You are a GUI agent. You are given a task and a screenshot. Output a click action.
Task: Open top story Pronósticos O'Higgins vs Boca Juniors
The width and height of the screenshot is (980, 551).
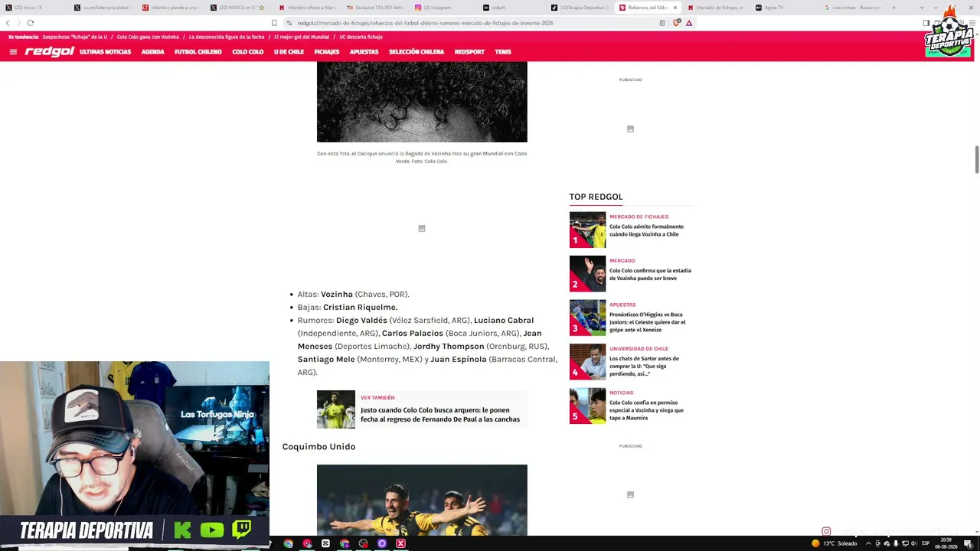[x=648, y=322]
